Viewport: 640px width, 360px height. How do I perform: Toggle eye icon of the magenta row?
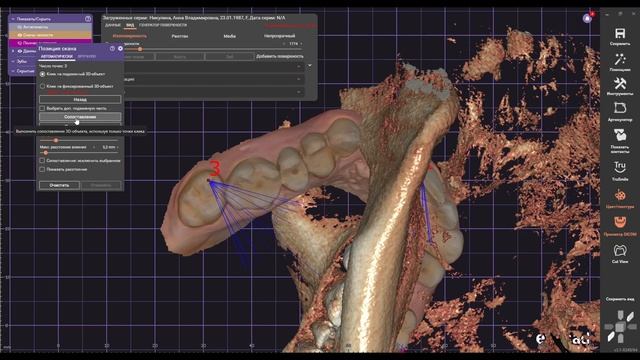coord(20,43)
